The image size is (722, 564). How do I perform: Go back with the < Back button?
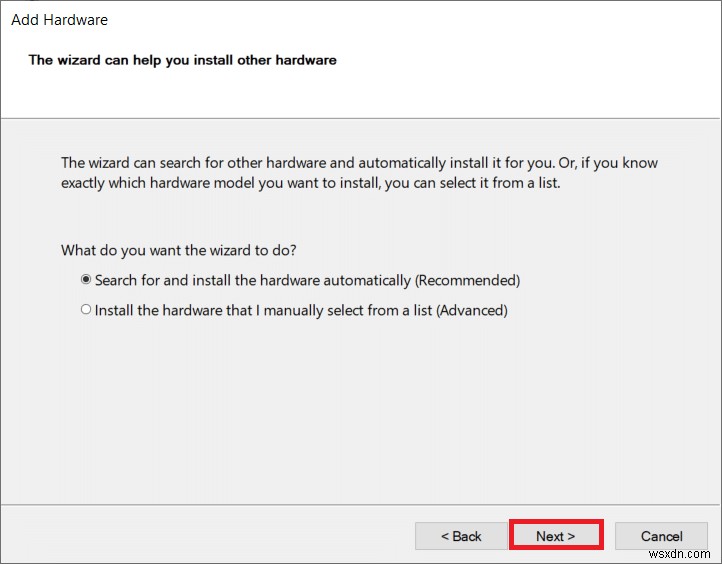click(461, 536)
